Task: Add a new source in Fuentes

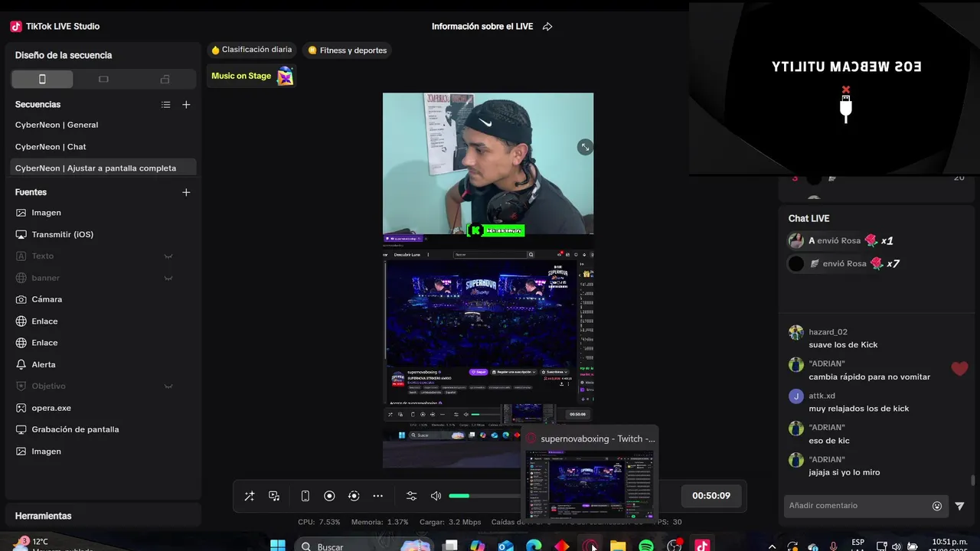Action: point(186,192)
